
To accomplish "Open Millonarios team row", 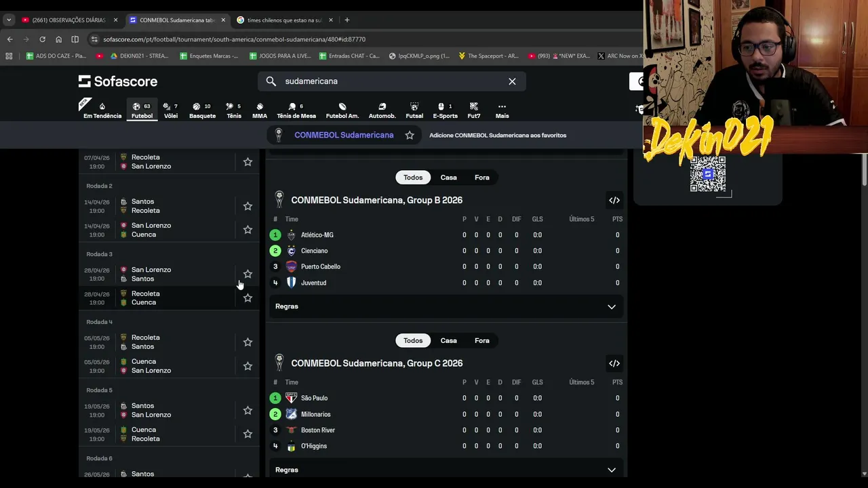I will pos(446,414).
